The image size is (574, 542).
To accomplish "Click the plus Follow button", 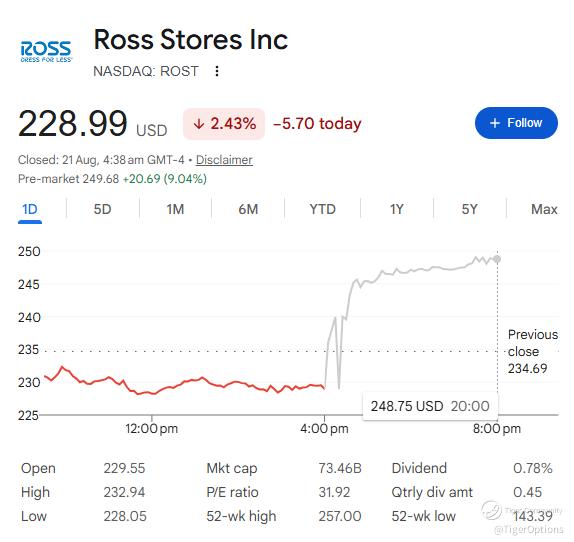I will 516,123.
